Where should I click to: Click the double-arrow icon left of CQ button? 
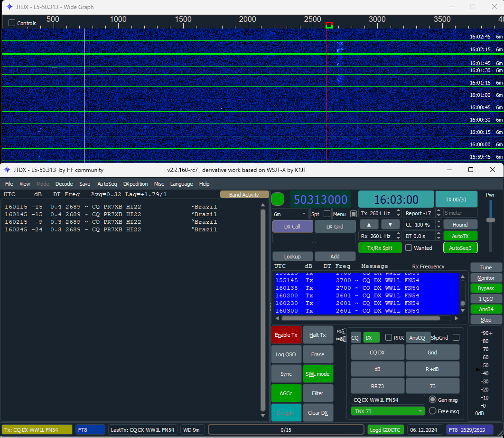[341, 335]
